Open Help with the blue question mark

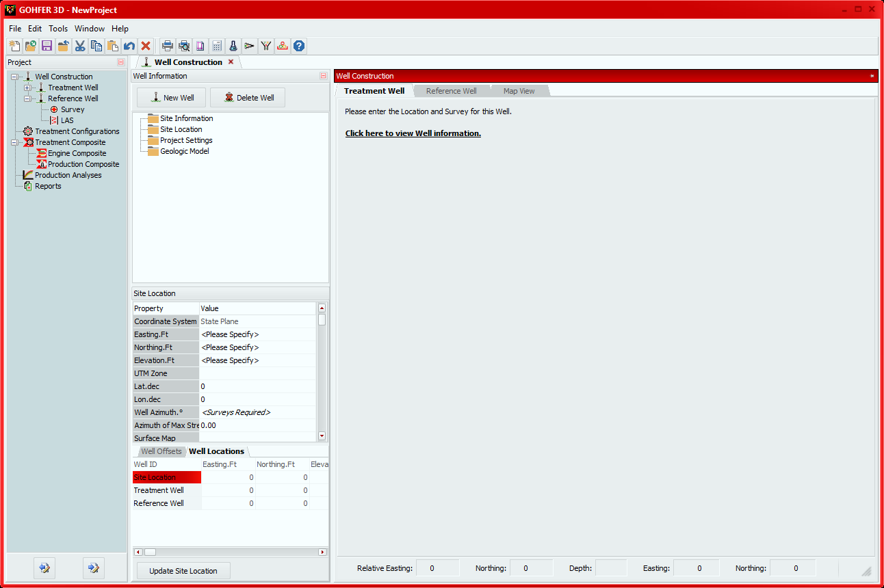pos(298,46)
